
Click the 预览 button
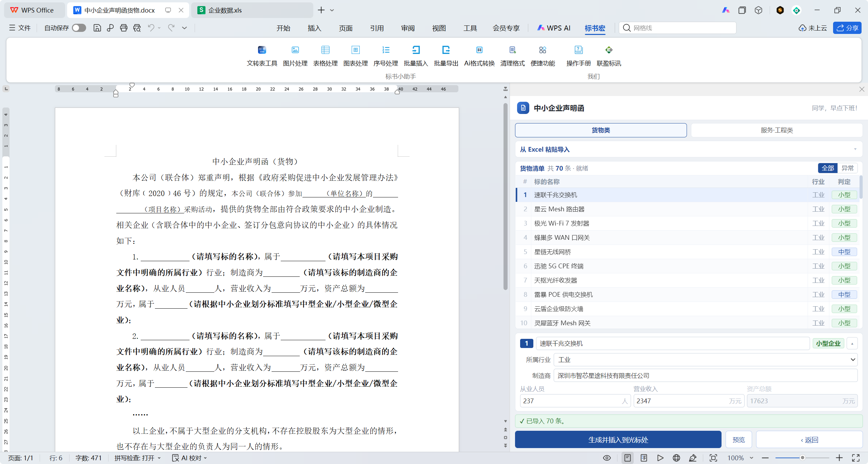(x=738, y=440)
